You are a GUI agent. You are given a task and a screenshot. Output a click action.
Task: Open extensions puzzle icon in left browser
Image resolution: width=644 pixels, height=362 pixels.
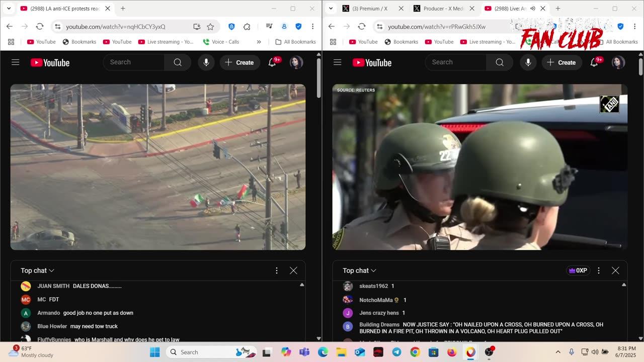coord(247,27)
